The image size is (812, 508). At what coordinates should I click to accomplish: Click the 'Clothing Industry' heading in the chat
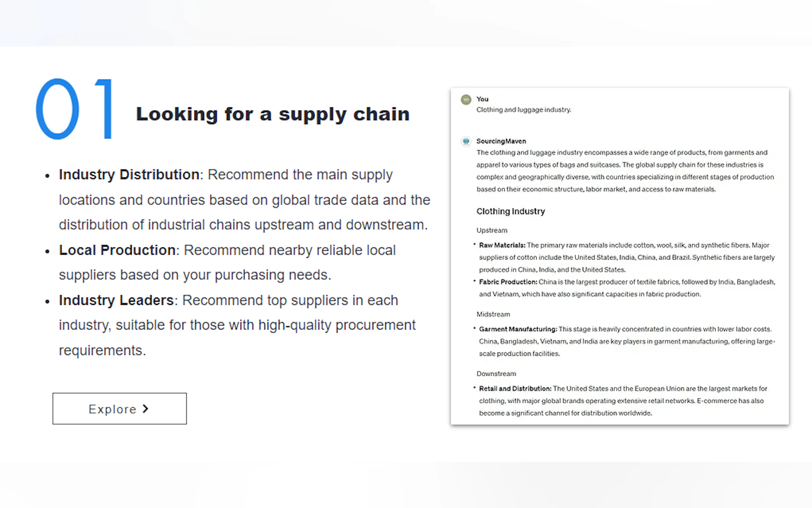click(x=511, y=211)
